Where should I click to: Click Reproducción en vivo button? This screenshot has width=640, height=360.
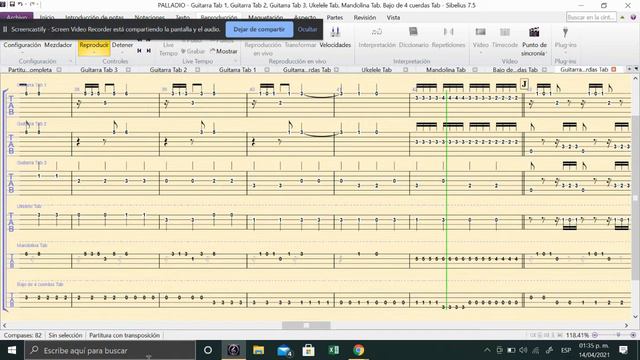[x=263, y=49]
